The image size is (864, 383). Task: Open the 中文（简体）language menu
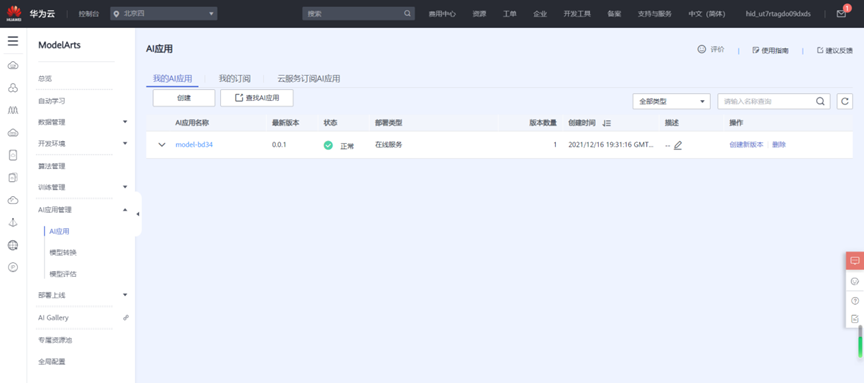706,14
